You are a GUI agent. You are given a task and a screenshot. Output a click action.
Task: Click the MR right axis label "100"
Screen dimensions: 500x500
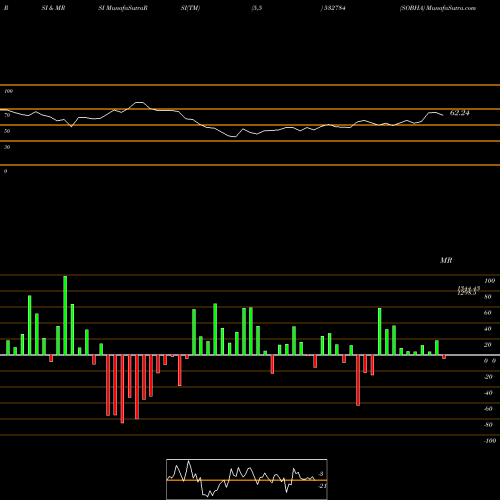(490, 281)
